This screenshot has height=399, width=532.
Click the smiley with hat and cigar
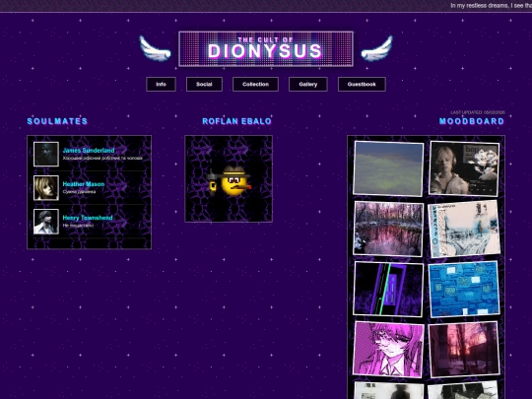pos(229,181)
